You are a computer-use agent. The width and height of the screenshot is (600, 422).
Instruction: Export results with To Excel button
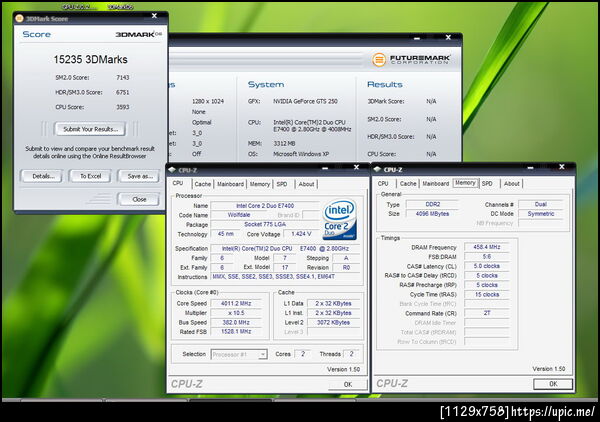(x=90, y=176)
